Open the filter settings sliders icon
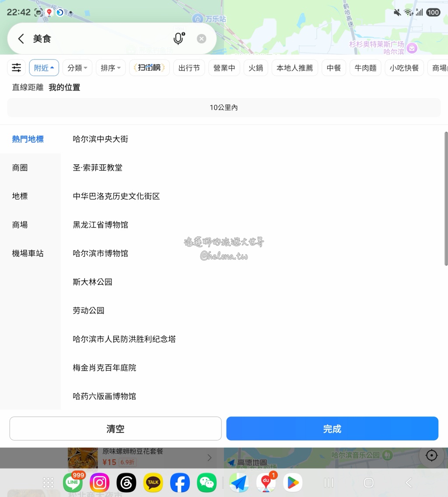 pos(16,68)
